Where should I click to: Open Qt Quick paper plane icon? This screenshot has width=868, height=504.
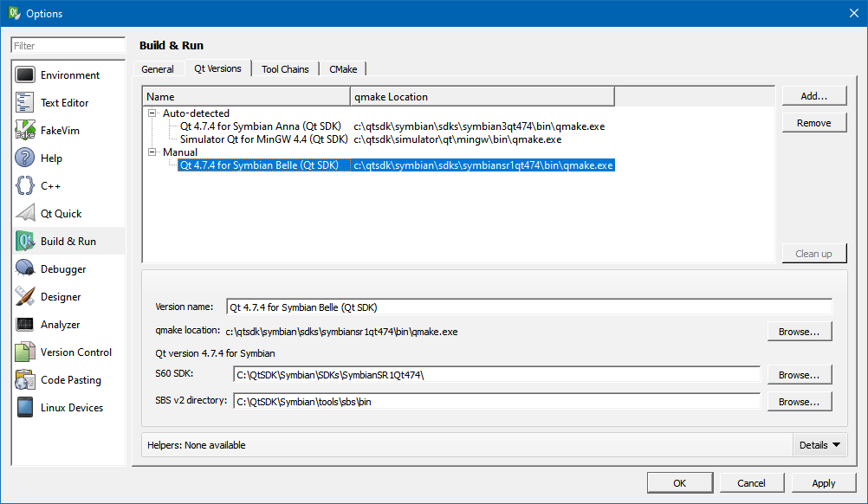25,214
